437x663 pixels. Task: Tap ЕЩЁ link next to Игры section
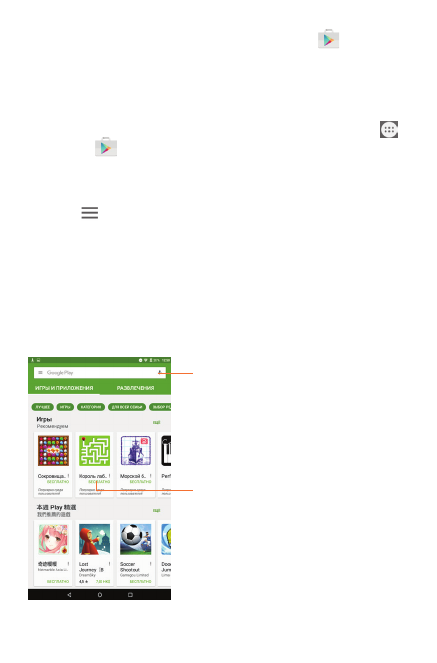coord(156,422)
